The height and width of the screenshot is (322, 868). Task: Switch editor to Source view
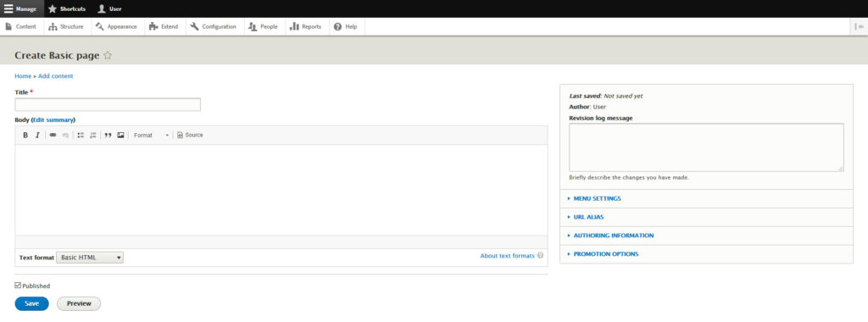(x=190, y=135)
